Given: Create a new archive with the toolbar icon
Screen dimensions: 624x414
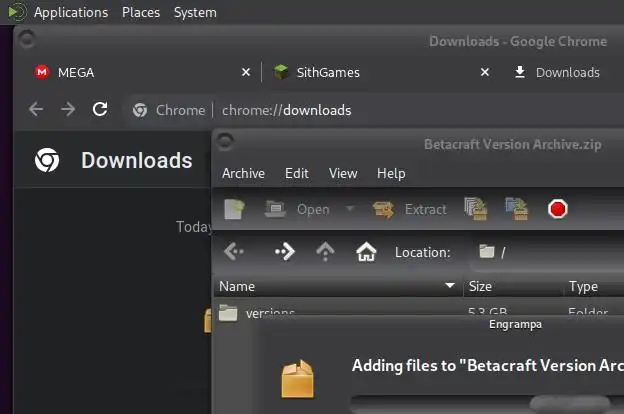Looking at the screenshot, I should (x=234, y=209).
